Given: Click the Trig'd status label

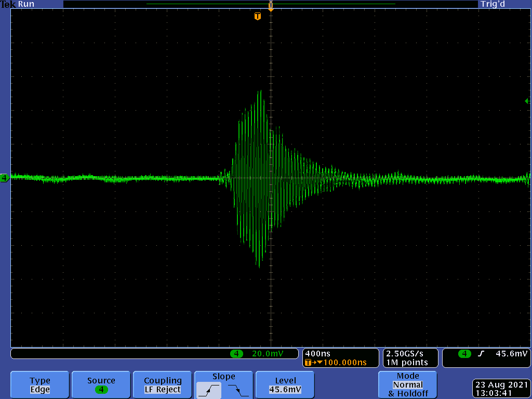Looking at the screenshot, I should tap(493, 4).
